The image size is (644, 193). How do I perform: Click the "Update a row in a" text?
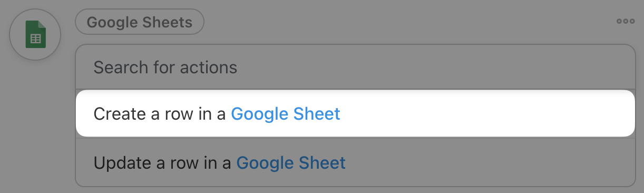(162, 162)
